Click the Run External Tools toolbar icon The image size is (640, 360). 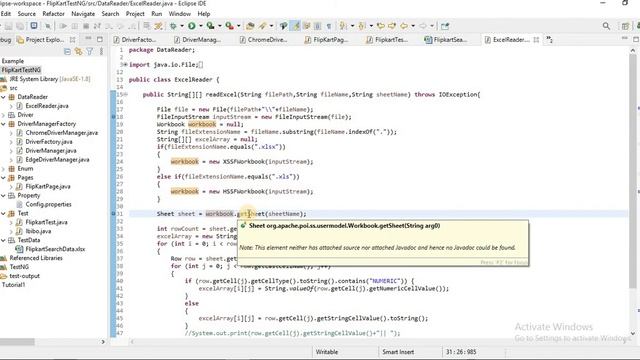coord(230,26)
